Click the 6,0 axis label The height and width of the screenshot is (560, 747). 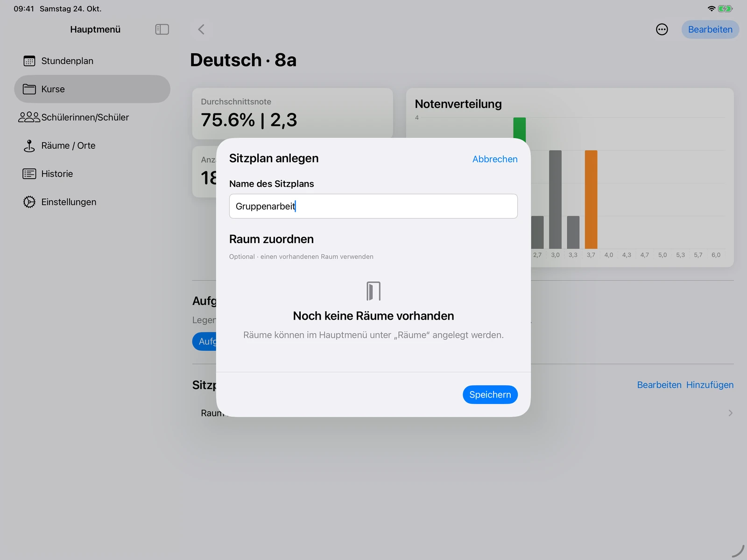point(716,255)
